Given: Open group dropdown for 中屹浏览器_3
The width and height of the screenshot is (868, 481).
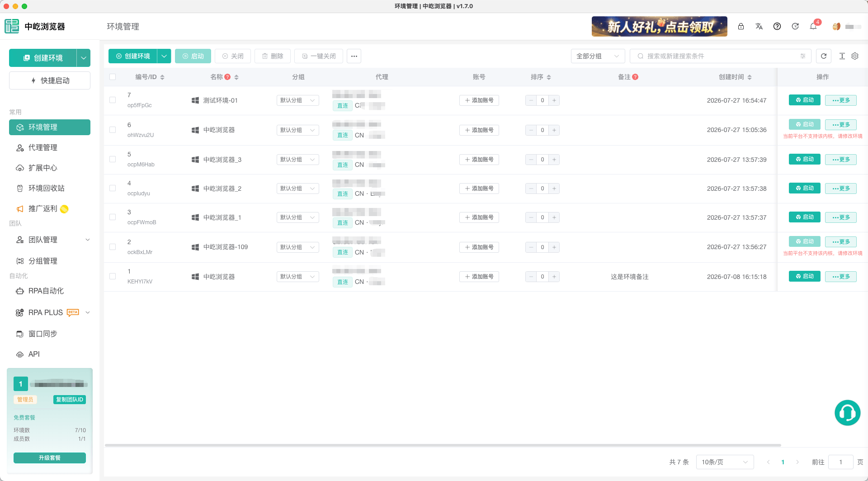Looking at the screenshot, I should 297,160.
